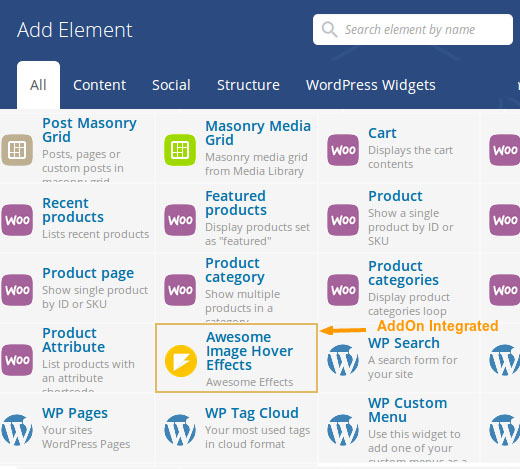The width and height of the screenshot is (520, 469).
Task: Click the Post Masonry Grid icon
Action: pyautogui.click(x=17, y=150)
